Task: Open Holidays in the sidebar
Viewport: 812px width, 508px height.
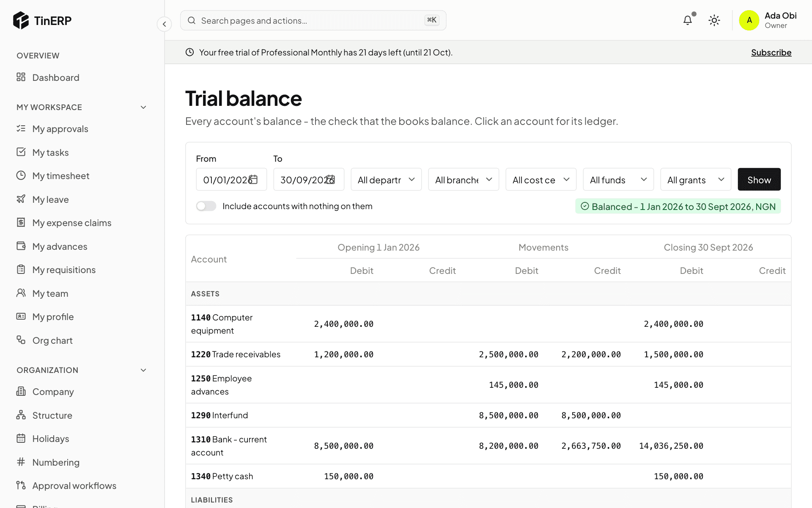Action: [82, 439]
